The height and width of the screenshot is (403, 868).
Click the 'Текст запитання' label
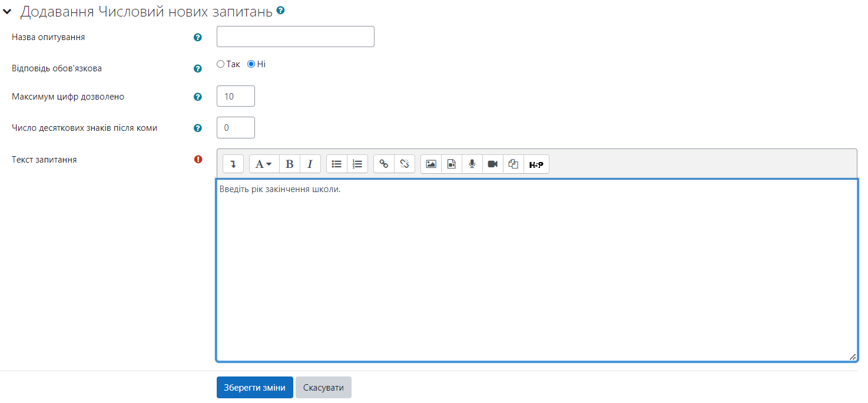point(44,159)
